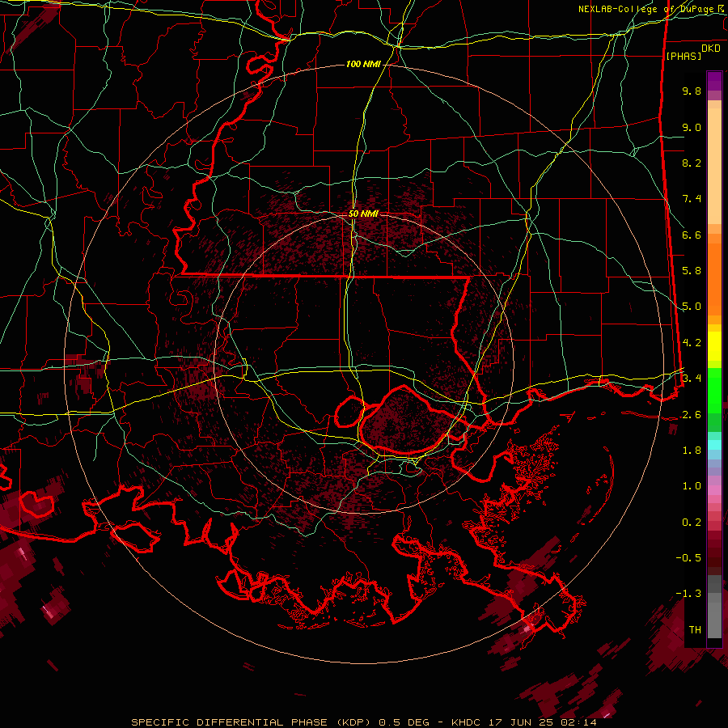728x728 pixels.
Task: Click the 5.0 legend value
Action: coord(692,307)
